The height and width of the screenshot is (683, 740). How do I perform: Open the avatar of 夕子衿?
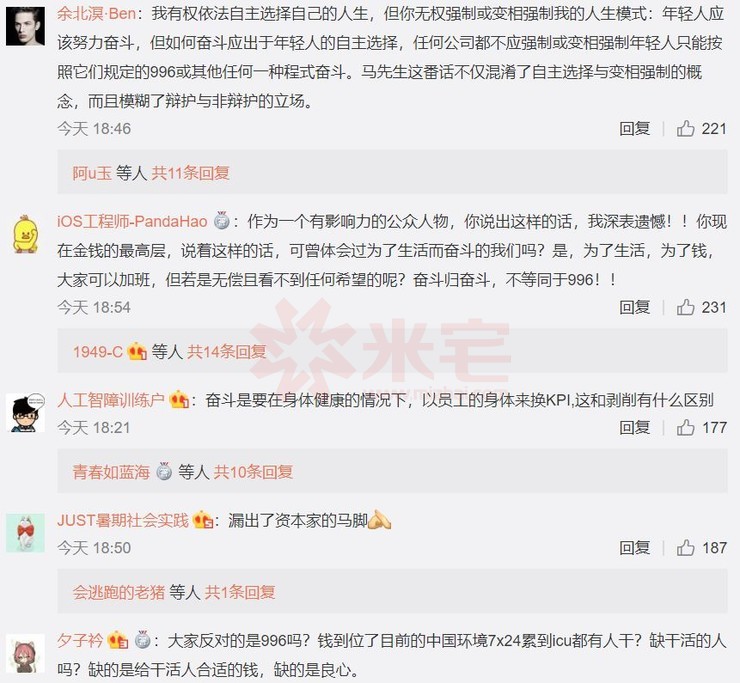click(x=25, y=654)
